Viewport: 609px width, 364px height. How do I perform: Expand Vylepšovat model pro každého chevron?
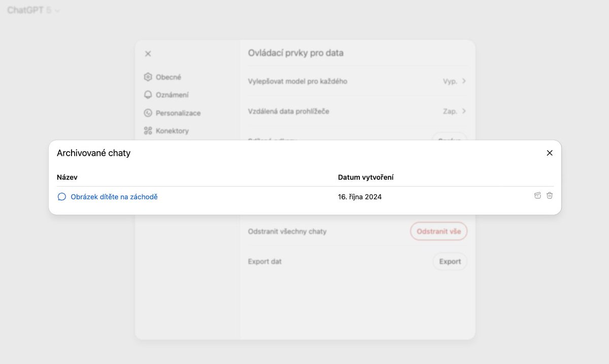[x=464, y=81]
